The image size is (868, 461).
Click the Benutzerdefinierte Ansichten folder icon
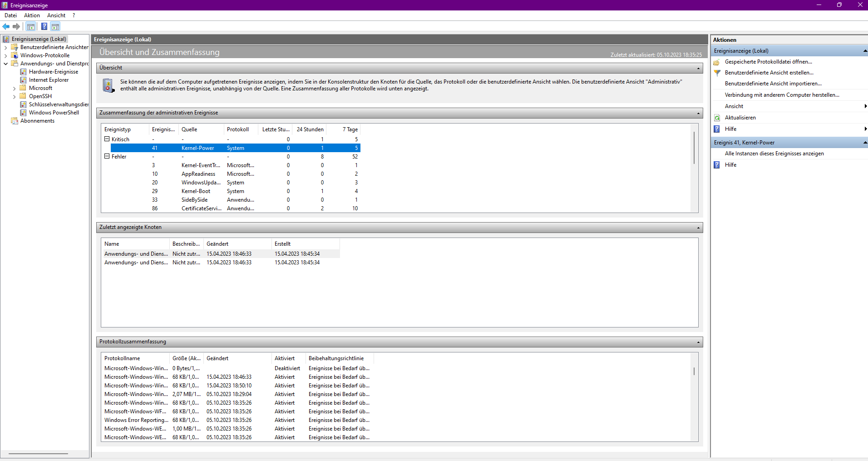click(15, 47)
